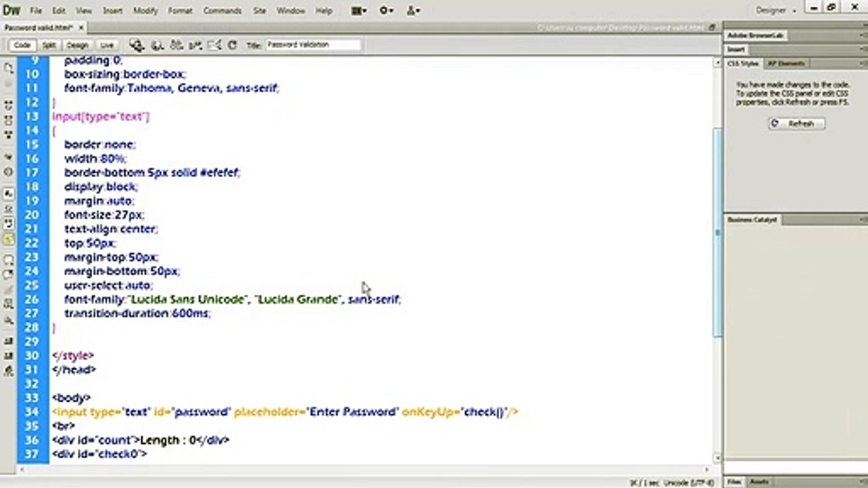This screenshot has width=868, height=488.
Task: Open the Recent Snippets icon
Action: tap(9, 304)
